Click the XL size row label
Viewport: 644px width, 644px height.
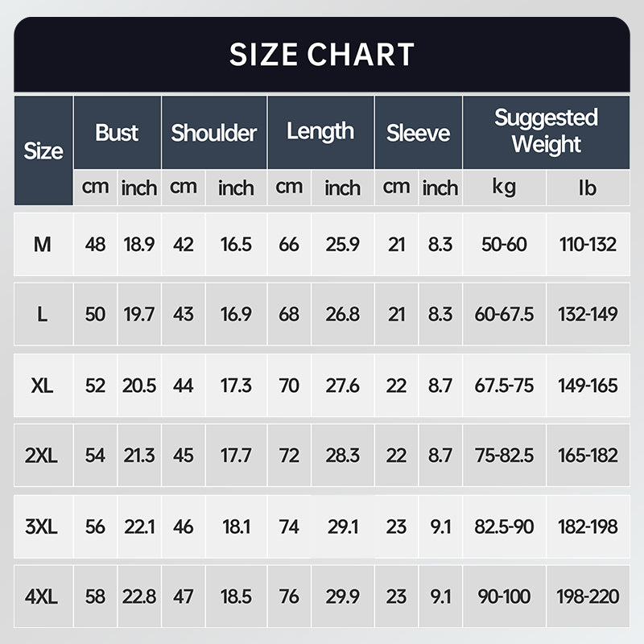coord(43,386)
